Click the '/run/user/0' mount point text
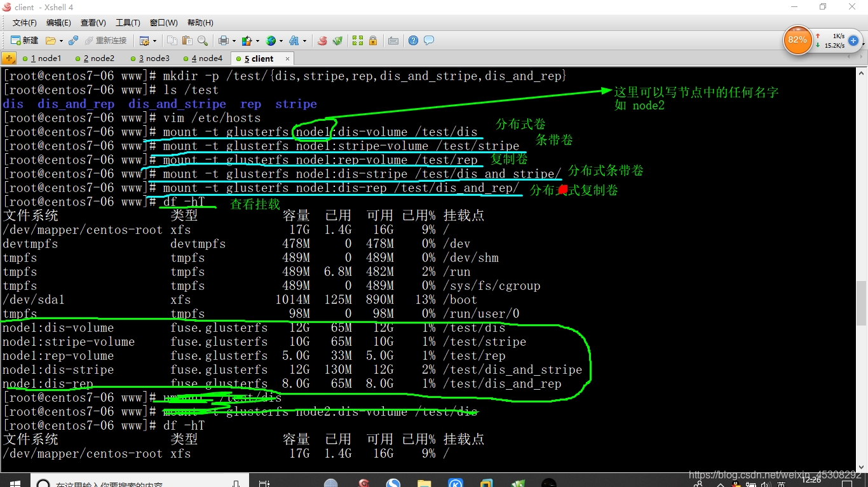868x487 pixels. click(x=482, y=313)
